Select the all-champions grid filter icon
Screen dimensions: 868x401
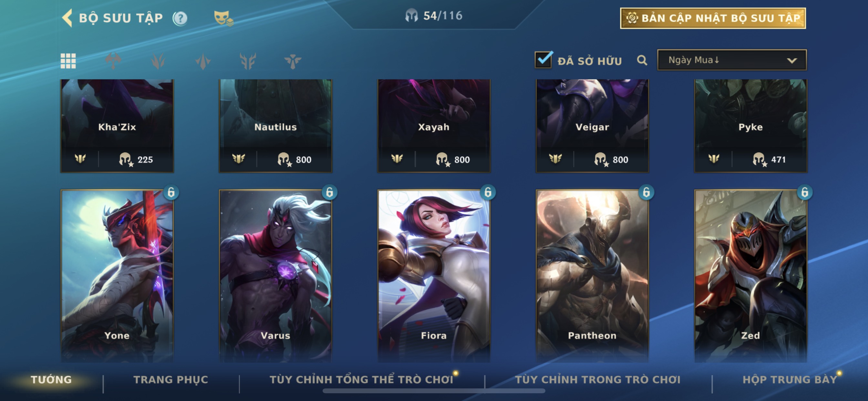pyautogui.click(x=68, y=61)
